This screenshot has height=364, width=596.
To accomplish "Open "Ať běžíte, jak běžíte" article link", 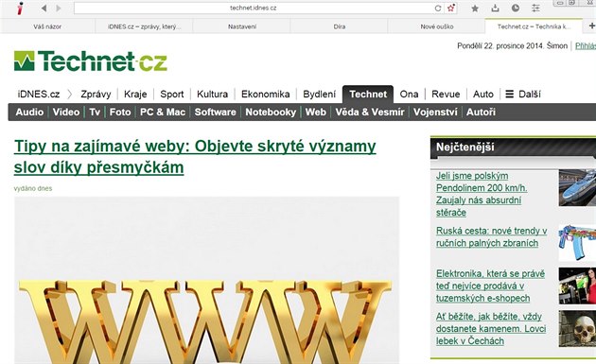I will tap(491, 329).
